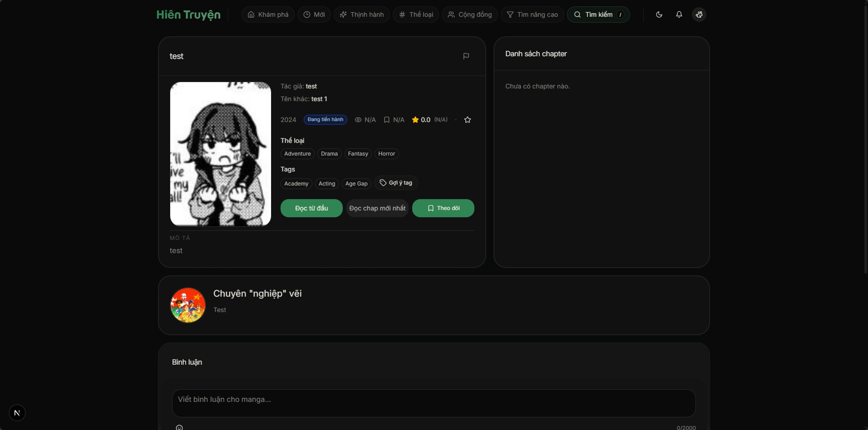Open the Mới menu item
Viewport: 868px width, 430px height.
[314, 15]
